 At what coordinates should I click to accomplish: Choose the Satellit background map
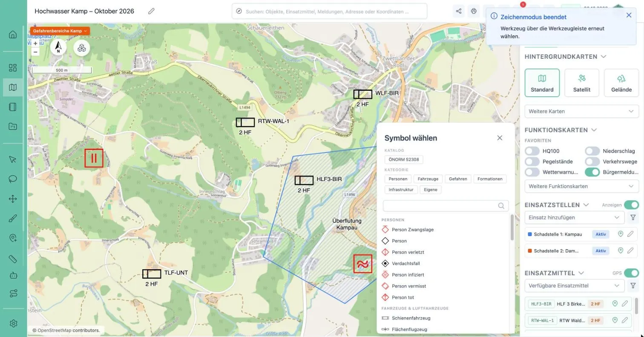582,83
